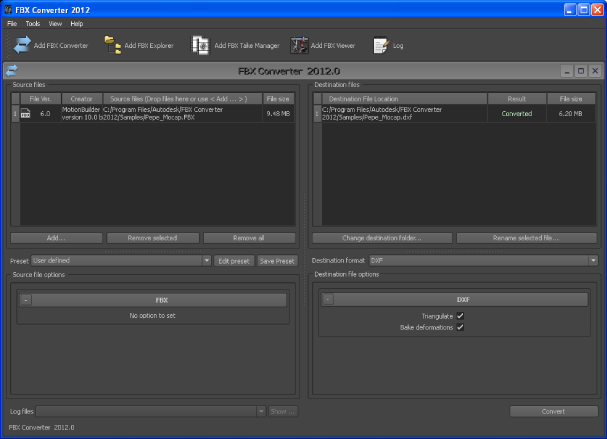The height and width of the screenshot is (439, 607).
Task: Click the 9.48 MB file size cell
Action: (278, 113)
